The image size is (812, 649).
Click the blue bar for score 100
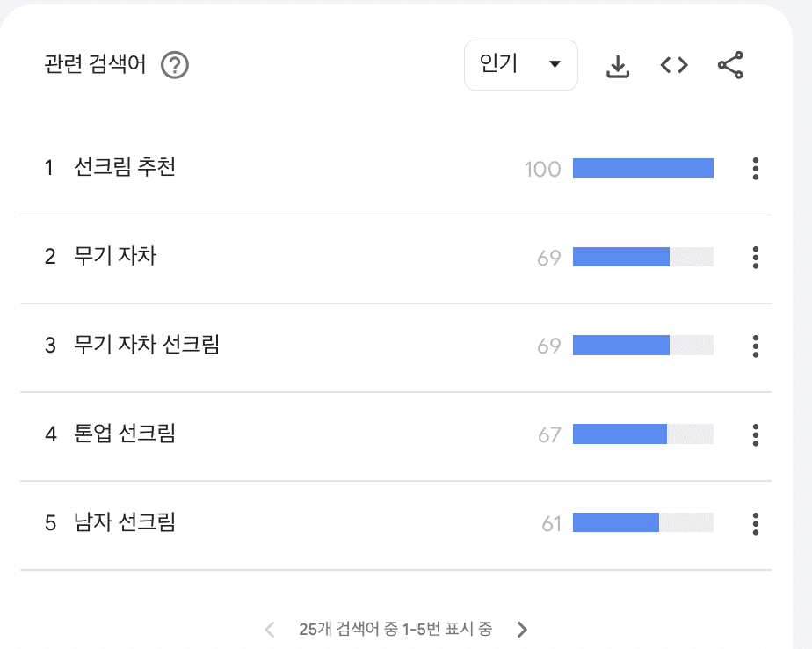point(643,168)
